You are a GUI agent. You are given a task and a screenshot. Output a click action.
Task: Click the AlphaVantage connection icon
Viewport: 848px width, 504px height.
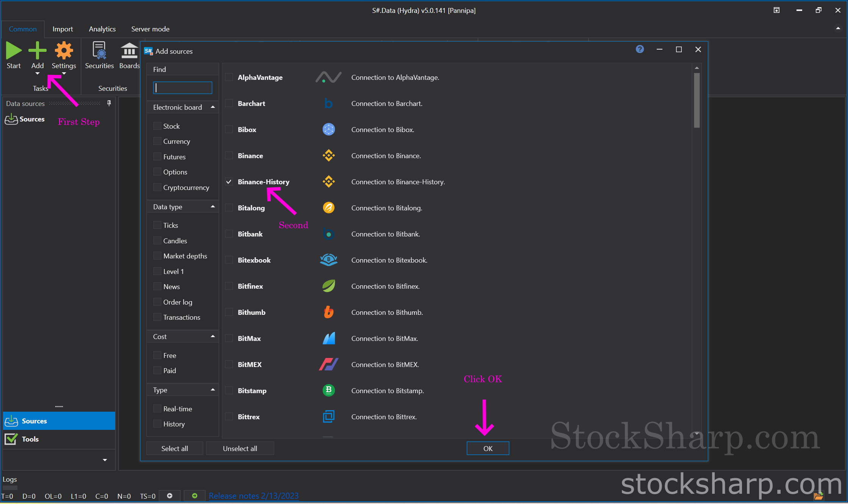328,77
